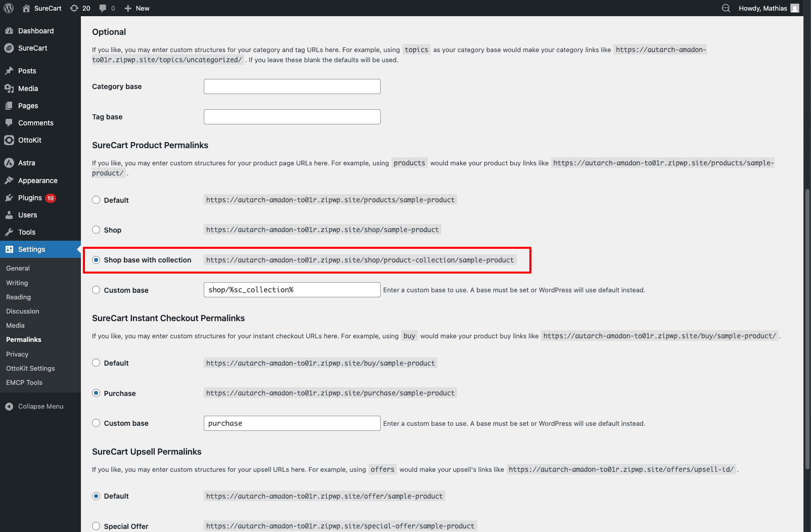Click the Pages icon in sidebar
Screen dimensions: 811x532
tap(9, 106)
